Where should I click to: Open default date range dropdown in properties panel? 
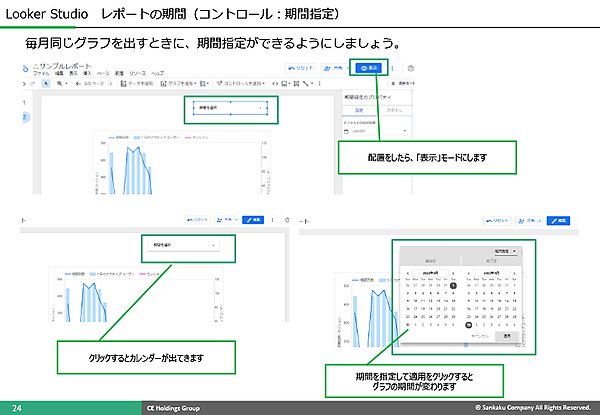click(375, 131)
